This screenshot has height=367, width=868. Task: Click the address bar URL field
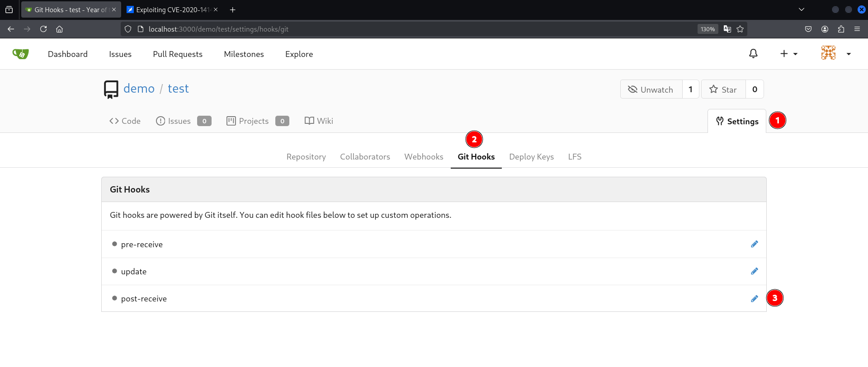point(407,29)
